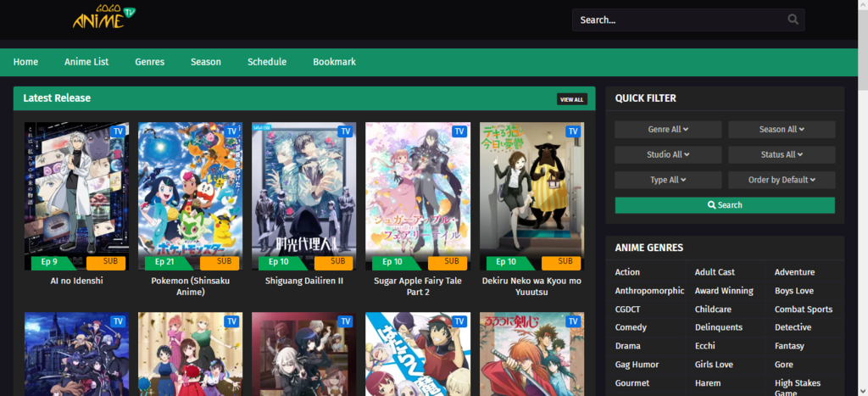
Task: Open Season in navigation bar
Action: point(206,62)
